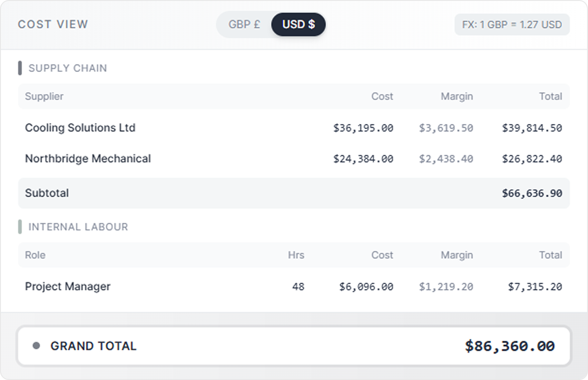Viewport: 588px width, 380px height.
Task: Click the Subtotal amount $66,636.90
Action: pyautogui.click(x=532, y=194)
